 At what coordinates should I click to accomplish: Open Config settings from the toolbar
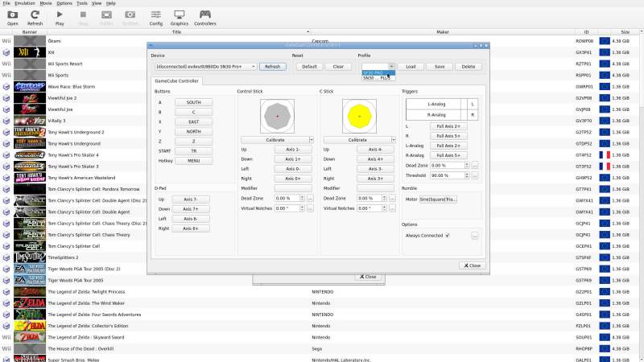[155, 18]
